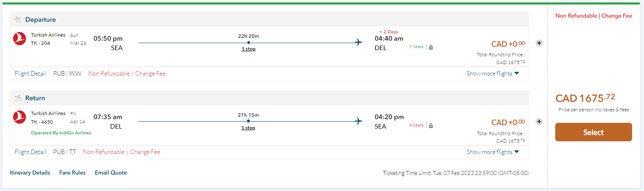Open Flight Detail for the departure flight
Screen dimensions: 644x191
coord(30,74)
